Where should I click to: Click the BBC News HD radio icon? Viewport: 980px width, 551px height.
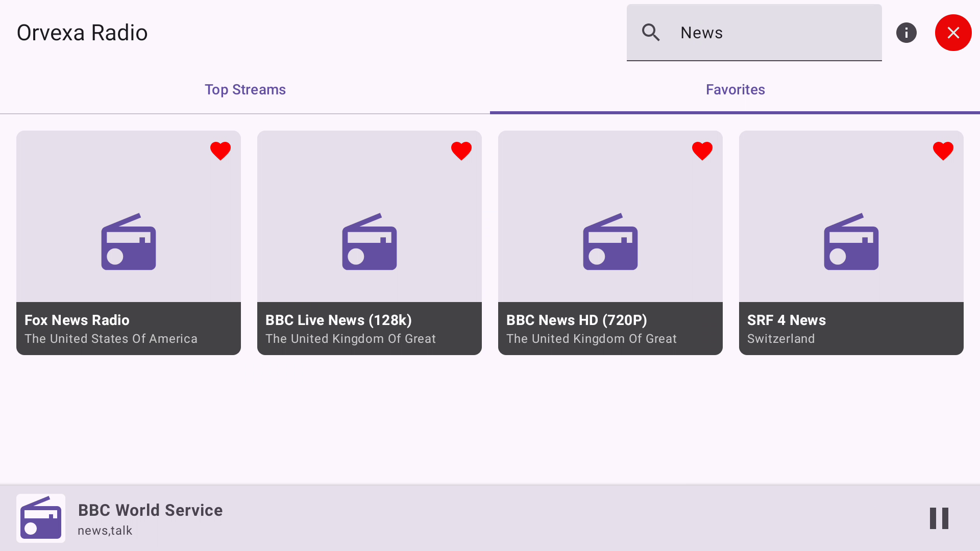[x=610, y=242]
